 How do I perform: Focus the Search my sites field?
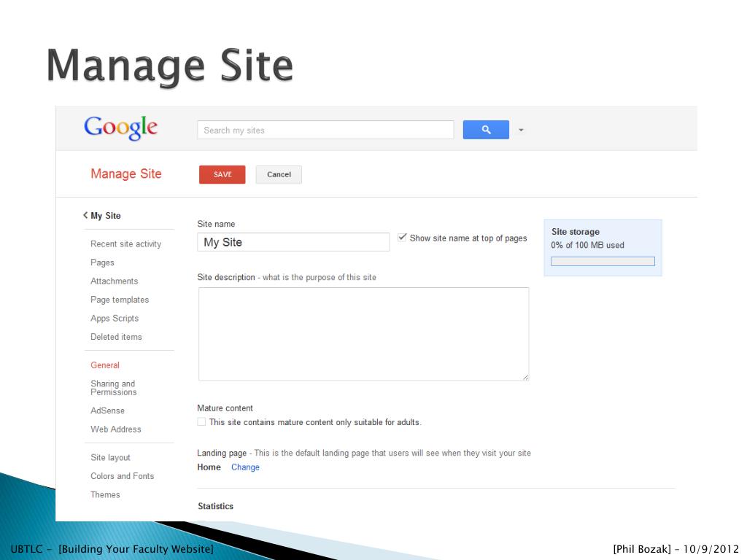click(325, 130)
